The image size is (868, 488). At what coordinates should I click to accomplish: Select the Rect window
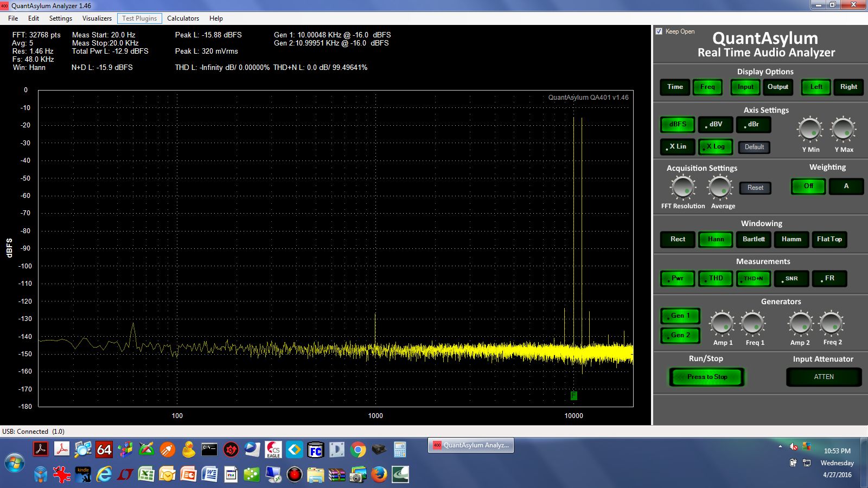pos(678,239)
